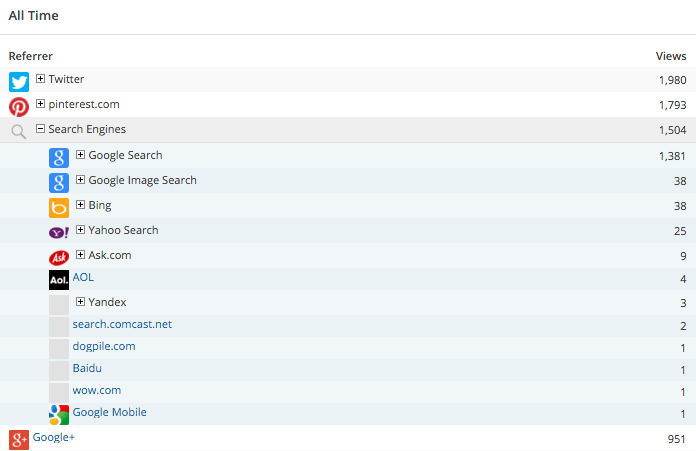The height and width of the screenshot is (451, 696).
Task: Click the Pinterest logo icon
Action: [19, 107]
